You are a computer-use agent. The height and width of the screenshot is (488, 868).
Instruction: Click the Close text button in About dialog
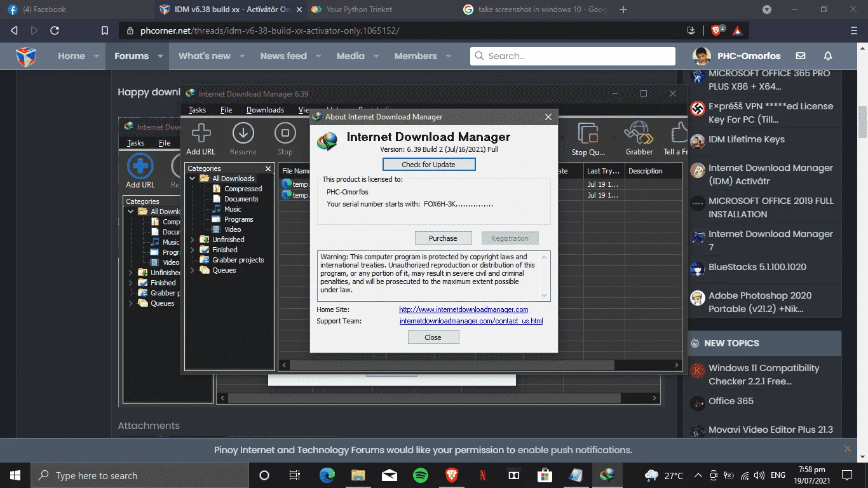pyautogui.click(x=433, y=337)
